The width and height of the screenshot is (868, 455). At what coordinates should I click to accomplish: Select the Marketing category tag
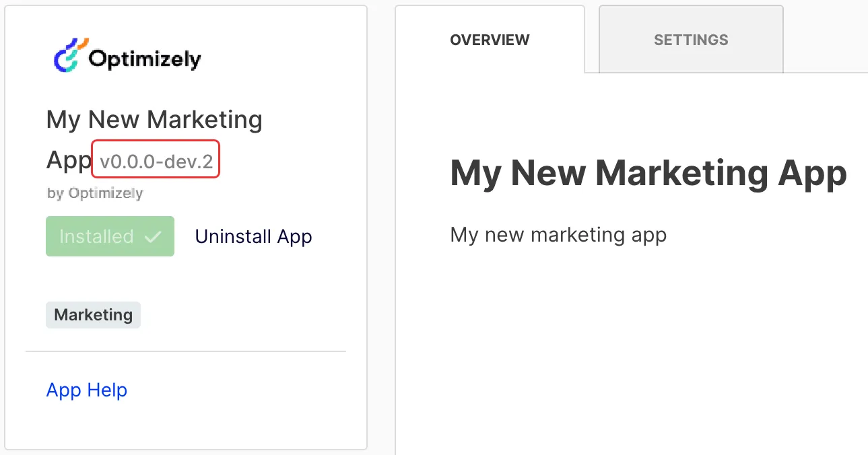tap(93, 315)
